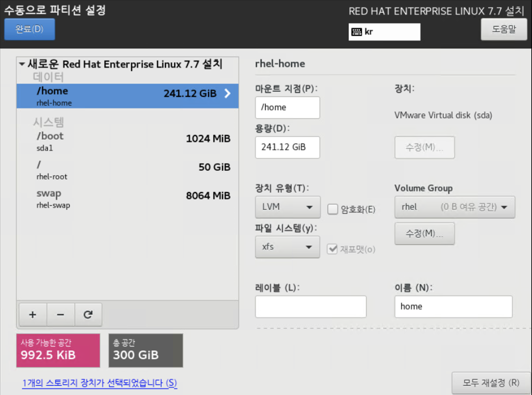This screenshot has width=532, height=395.
Task: Click the Volume Group label
Action: pos(423,188)
